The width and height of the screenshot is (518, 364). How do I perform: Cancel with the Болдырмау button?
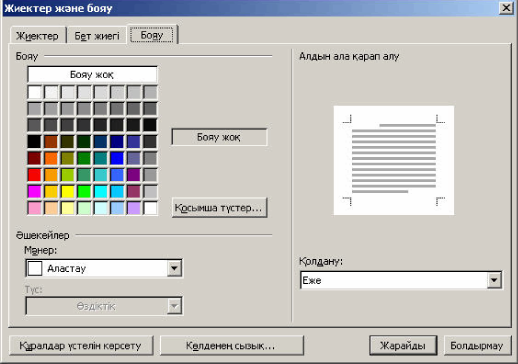coord(477,346)
